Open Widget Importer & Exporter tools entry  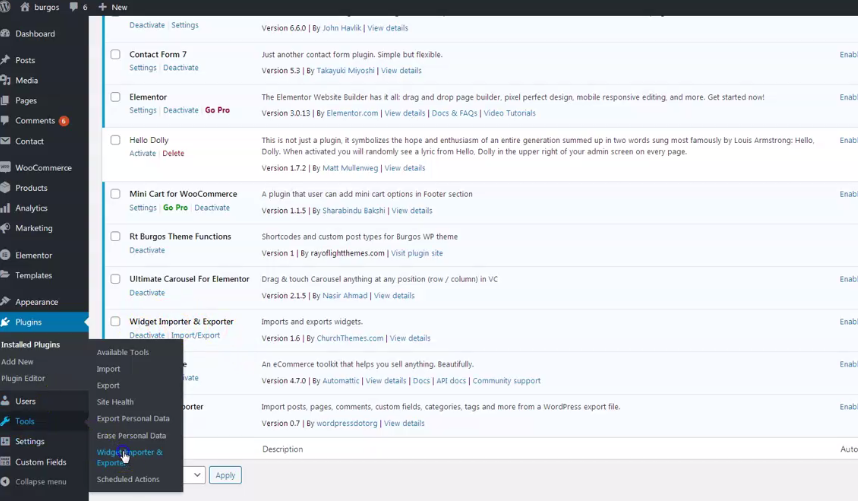130,457
